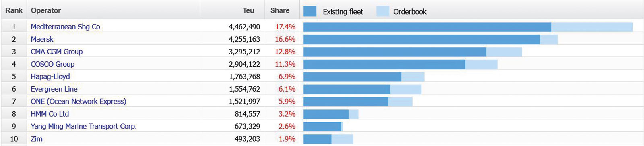This screenshot has height=146, width=644.
Task: Click the Evergreen Line link
Action: (54, 89)
